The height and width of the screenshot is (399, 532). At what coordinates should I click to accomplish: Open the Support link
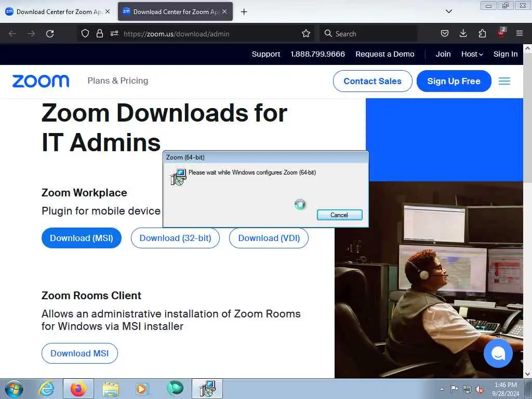[x=265, y=54]
